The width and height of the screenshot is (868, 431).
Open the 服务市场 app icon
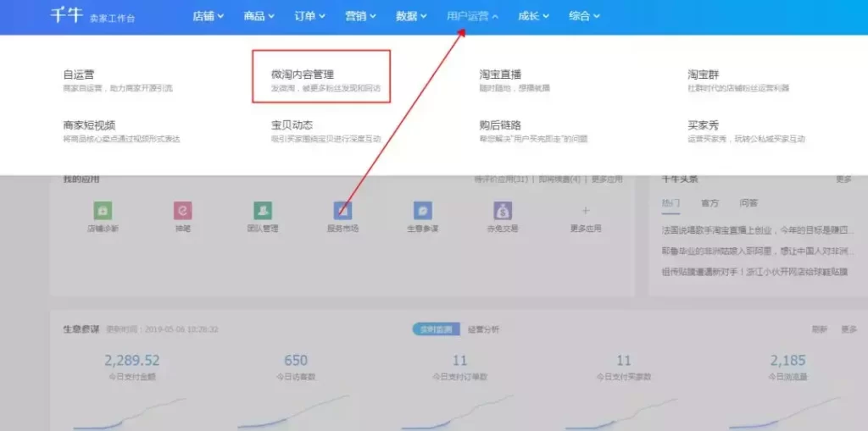342,210
